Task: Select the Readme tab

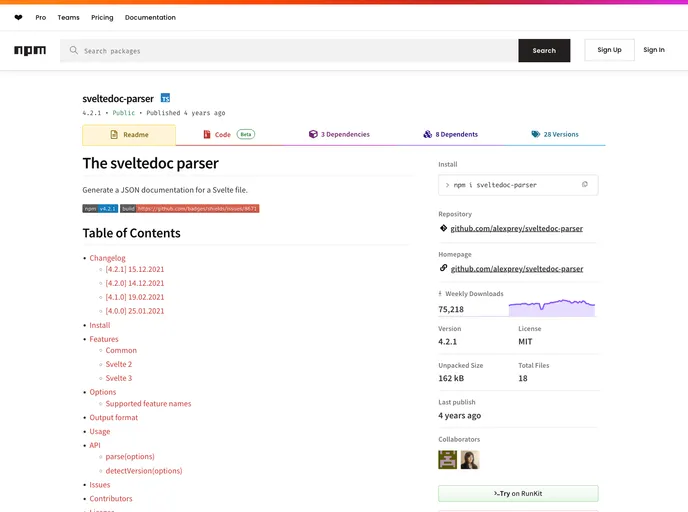Action: click(x=129, y=135)
